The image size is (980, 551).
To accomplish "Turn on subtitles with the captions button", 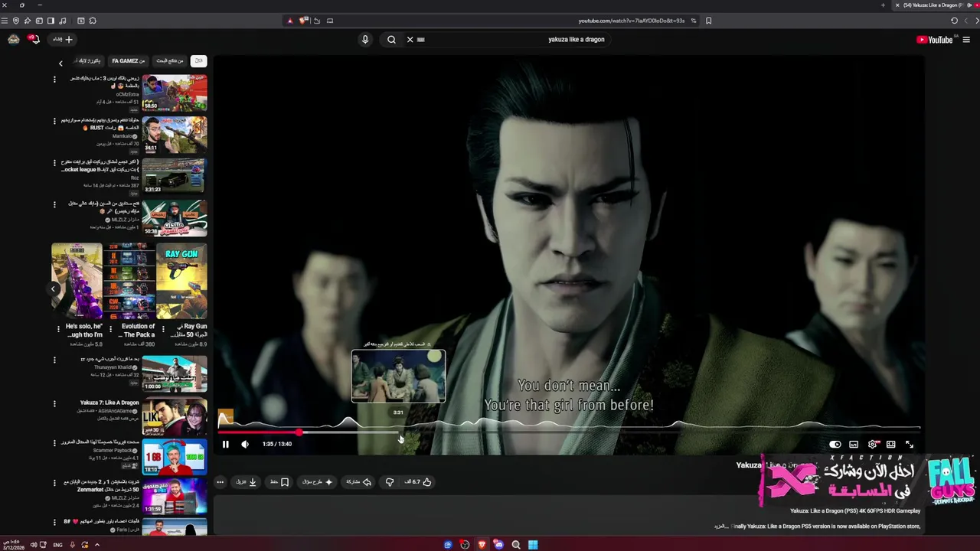I will click(x=854, y=444).
